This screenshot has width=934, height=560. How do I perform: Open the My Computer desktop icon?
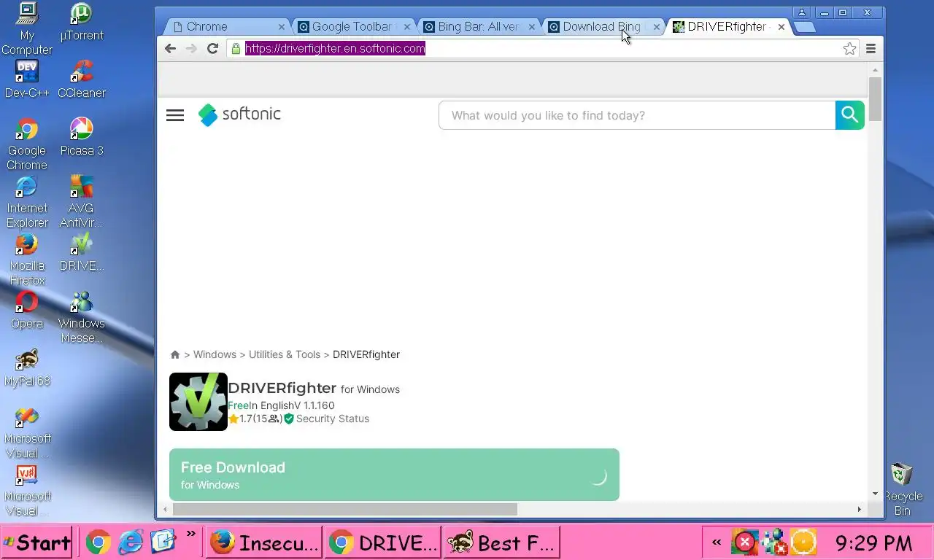click(27, 29)
